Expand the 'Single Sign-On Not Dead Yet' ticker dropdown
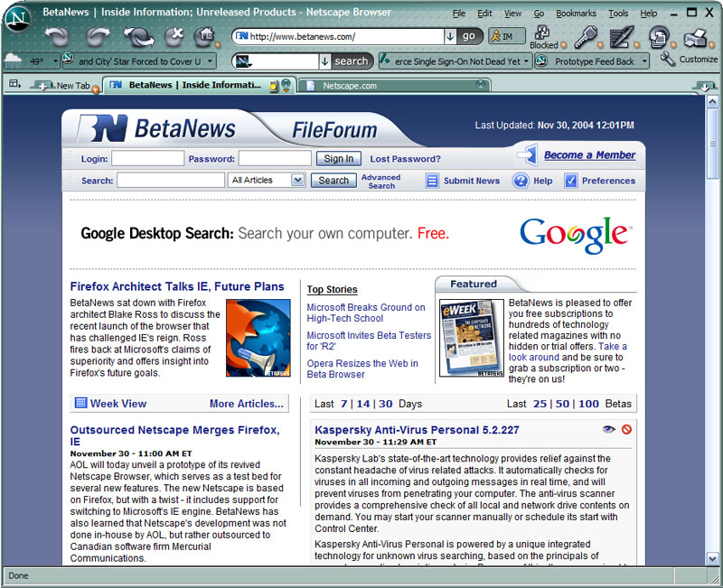 point(526,61)
